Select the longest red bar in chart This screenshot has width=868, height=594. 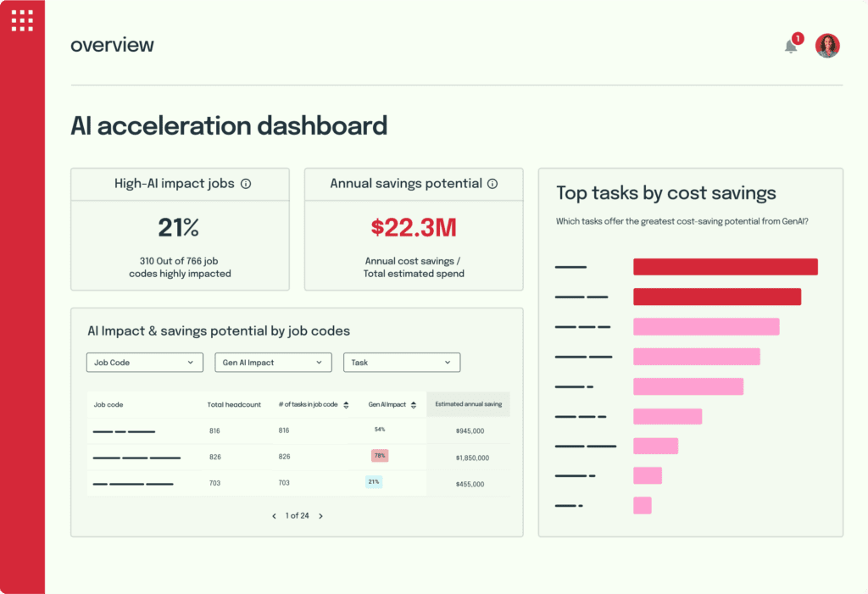[x=725, y=267]
